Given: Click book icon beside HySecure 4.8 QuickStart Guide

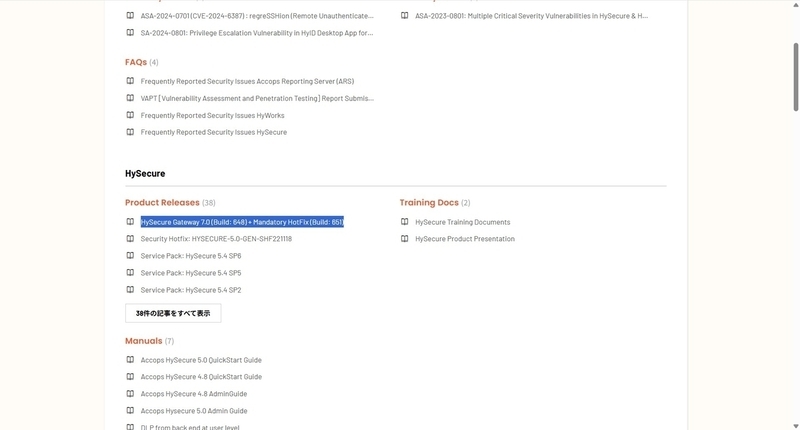Looking at the screenshot, I should point(130,376).
